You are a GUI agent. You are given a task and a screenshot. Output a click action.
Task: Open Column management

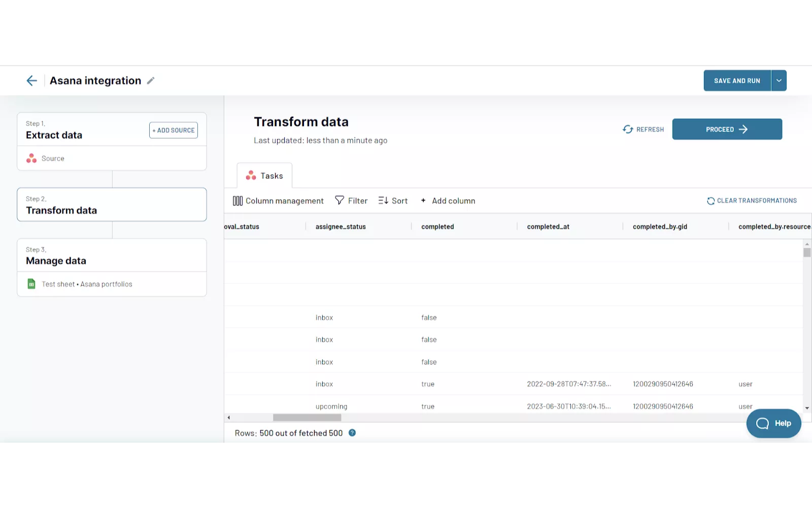278,201
